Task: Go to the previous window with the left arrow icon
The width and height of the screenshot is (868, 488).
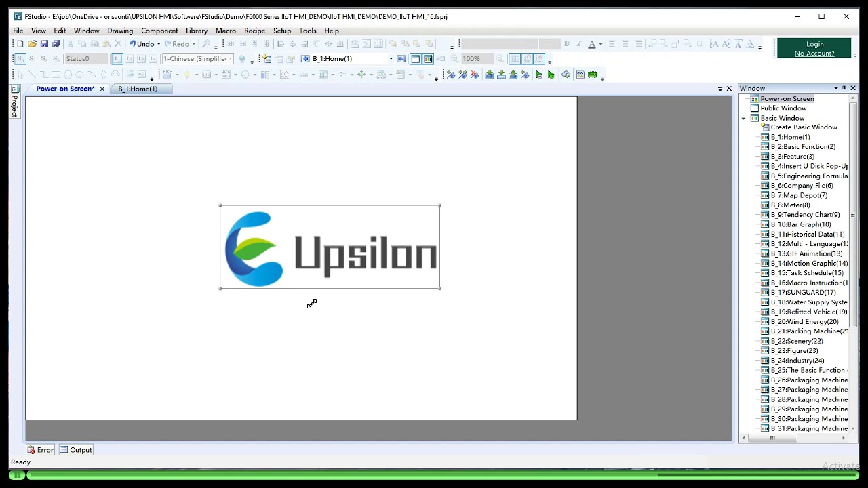Action: tap(305, 58)
